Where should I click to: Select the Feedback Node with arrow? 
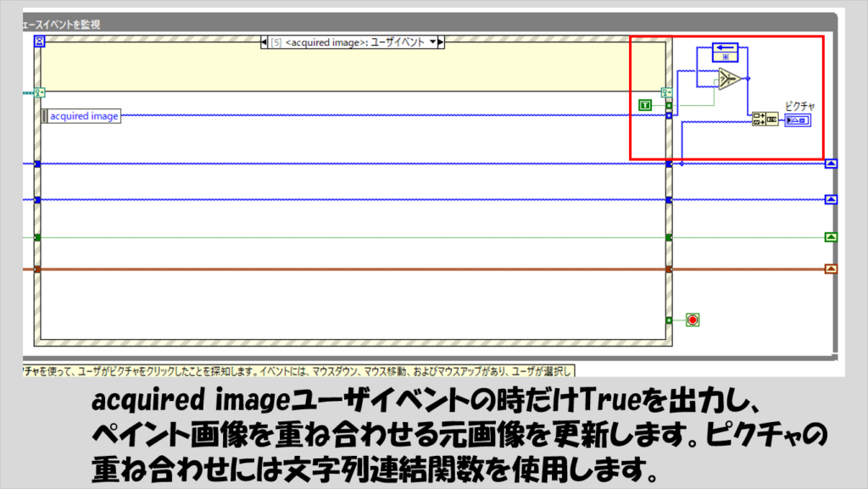725,51
